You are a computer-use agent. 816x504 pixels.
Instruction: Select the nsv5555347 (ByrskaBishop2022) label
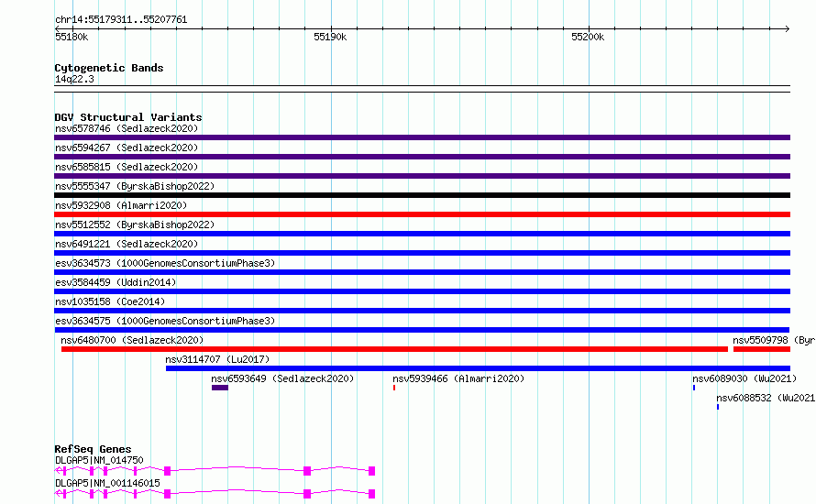(135, 186)
